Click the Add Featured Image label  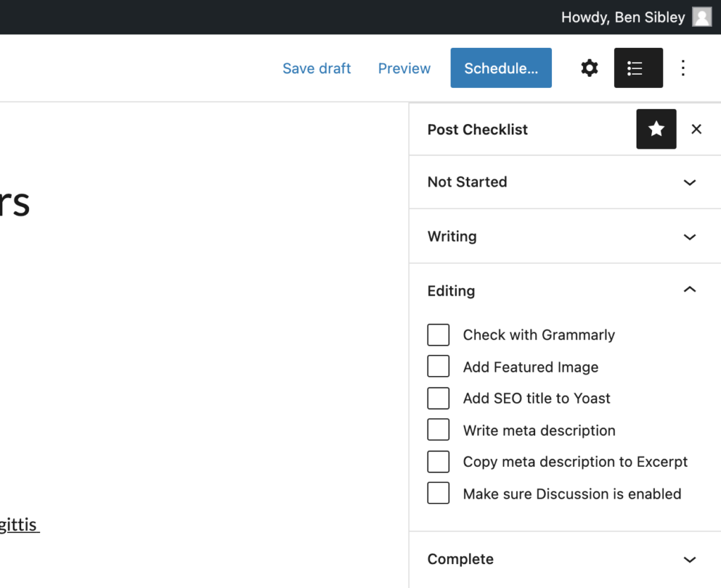tap(531, 367)
